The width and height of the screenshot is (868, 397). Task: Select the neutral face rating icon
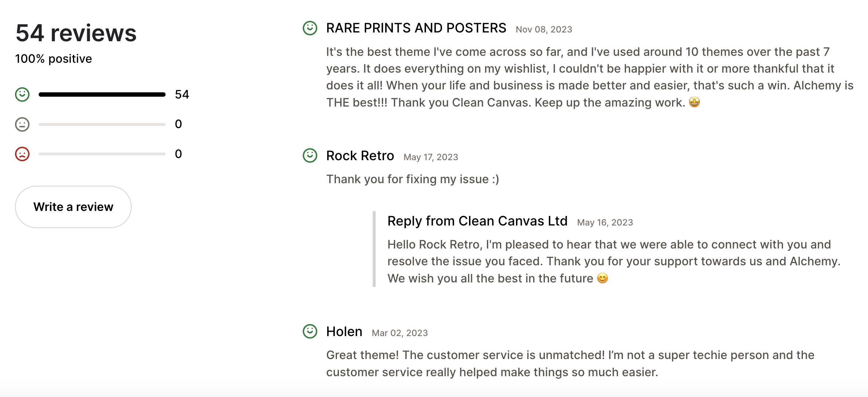coord(22,124)
